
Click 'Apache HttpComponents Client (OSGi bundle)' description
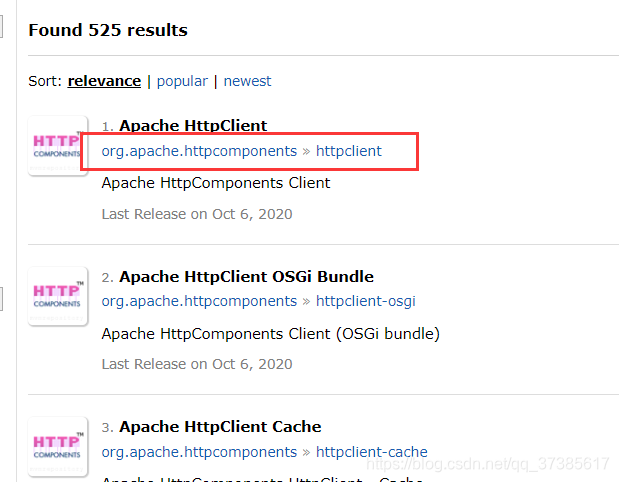pos(270,334)
